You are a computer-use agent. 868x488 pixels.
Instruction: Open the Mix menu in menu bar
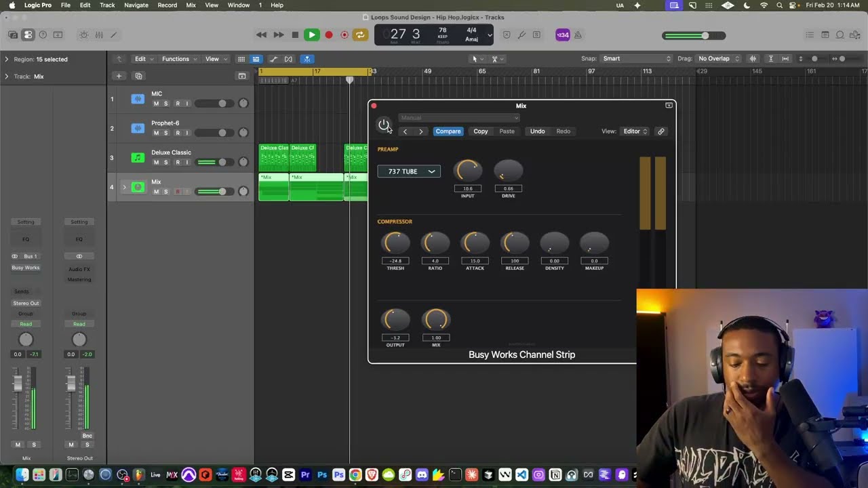(191, 5)
